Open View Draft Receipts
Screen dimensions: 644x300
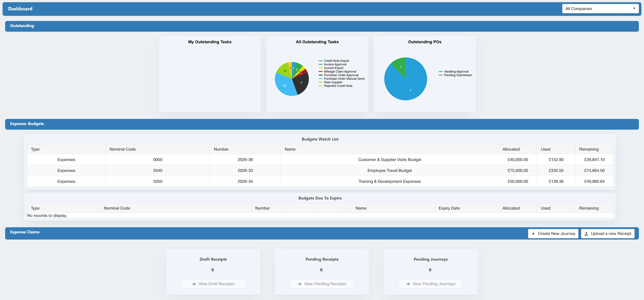coord(213,284)
